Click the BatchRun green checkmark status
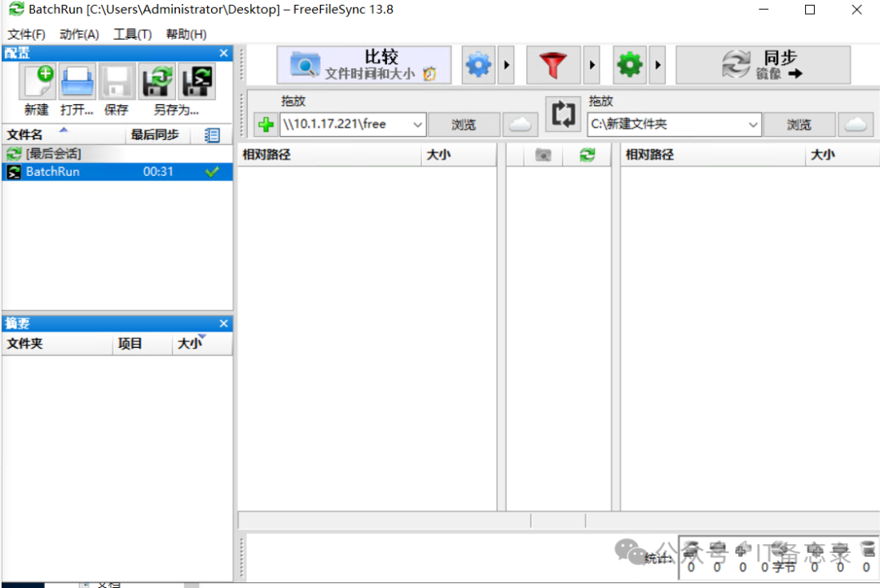 pyautogui.click(x=212, y=172)
